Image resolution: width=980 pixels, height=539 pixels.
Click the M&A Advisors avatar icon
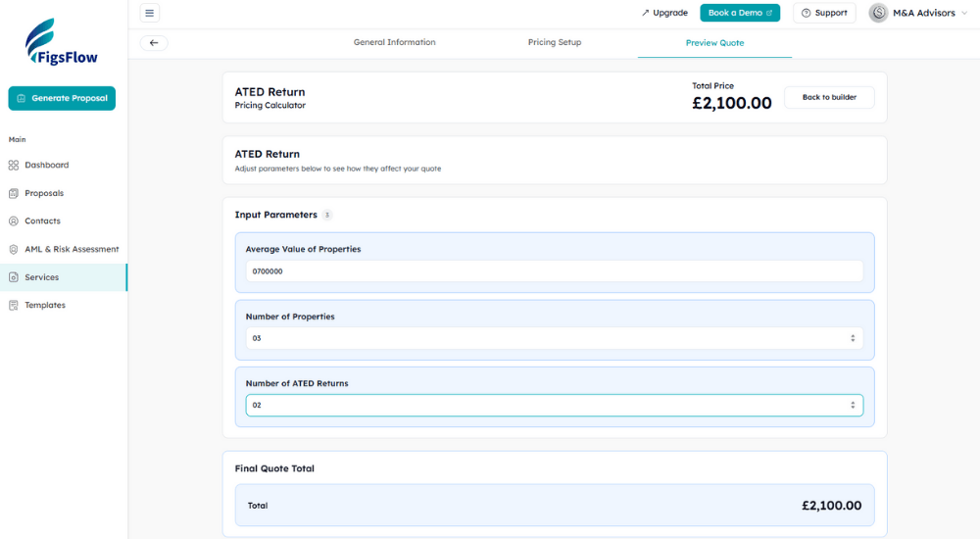[x=878, y=13]
